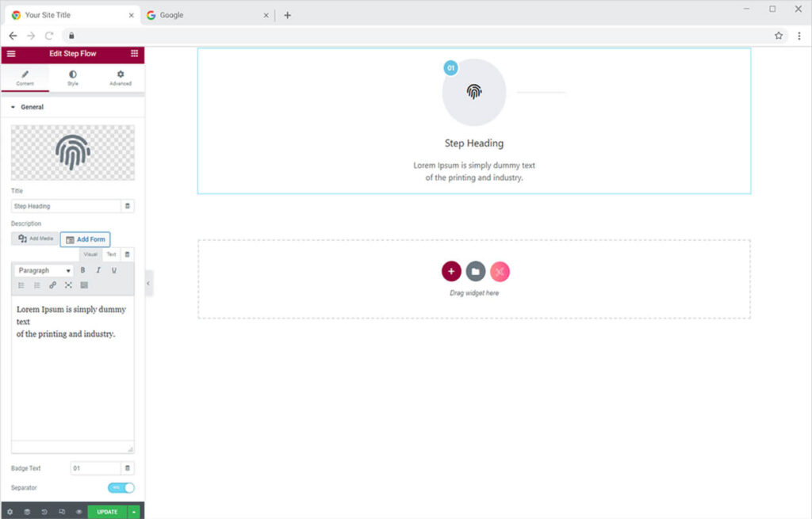This screenshot has height=519, width=812.
Task: Open the History icon in the footer
Action: tap(44, 512)
